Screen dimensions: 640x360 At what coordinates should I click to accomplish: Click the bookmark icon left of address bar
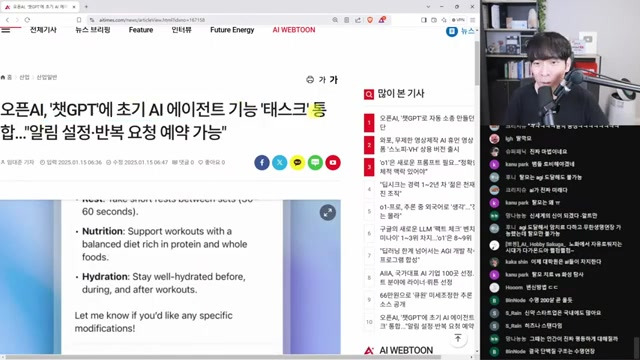79,20
